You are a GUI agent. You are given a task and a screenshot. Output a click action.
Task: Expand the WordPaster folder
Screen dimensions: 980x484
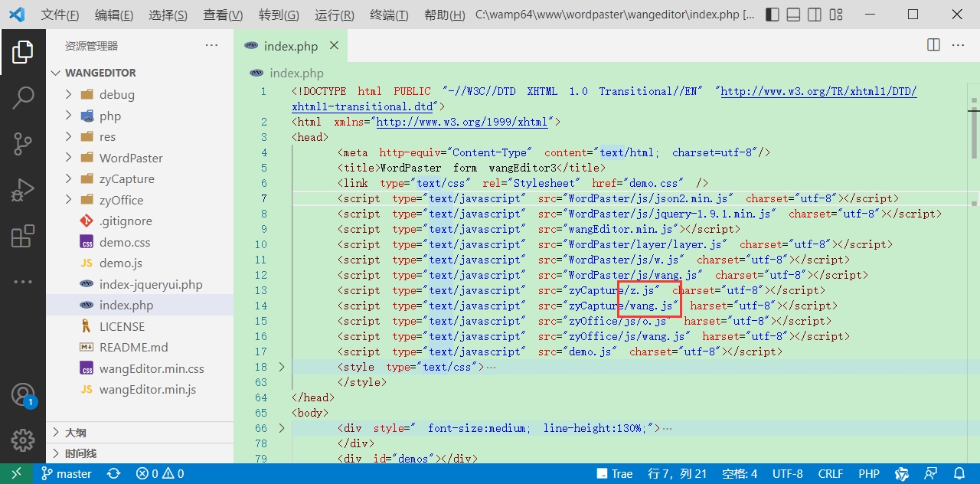[x=130, y=158]
